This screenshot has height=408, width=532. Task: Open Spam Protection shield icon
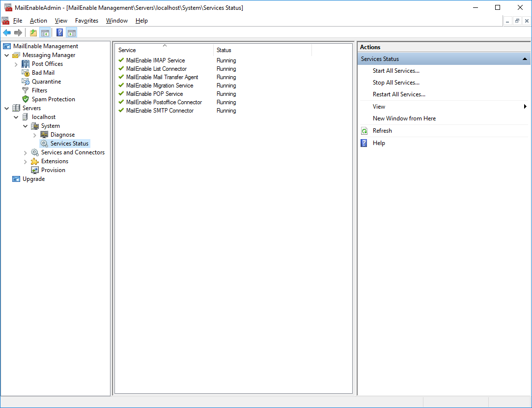25,99
